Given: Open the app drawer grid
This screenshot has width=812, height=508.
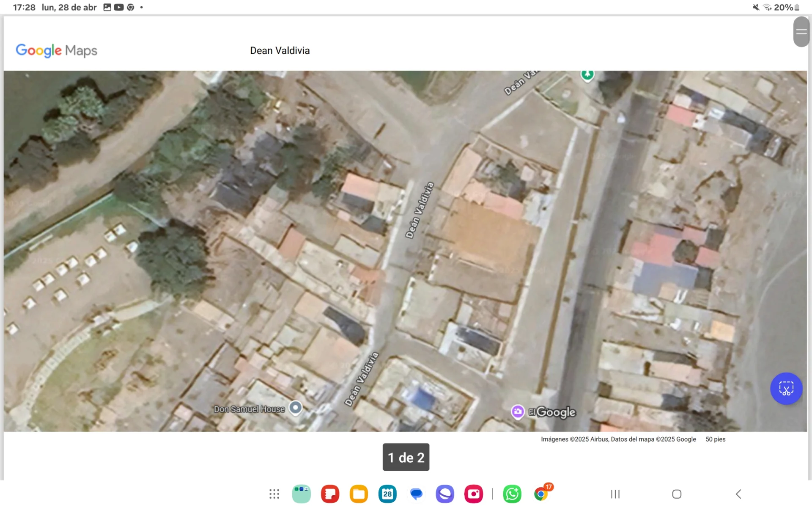Looking at the screenshot, I should coord(274,494).
